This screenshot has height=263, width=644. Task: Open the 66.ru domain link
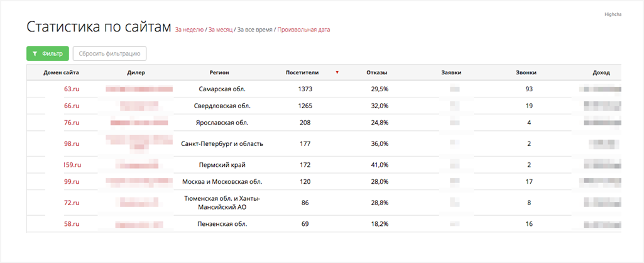click(72, 106)
